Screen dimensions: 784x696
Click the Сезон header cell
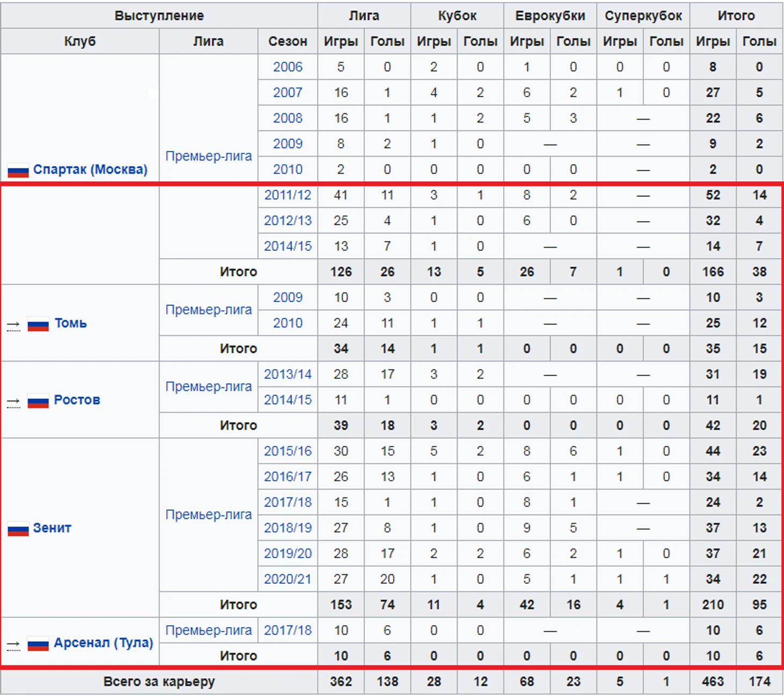pyautogui.click(x=288, y=41)
